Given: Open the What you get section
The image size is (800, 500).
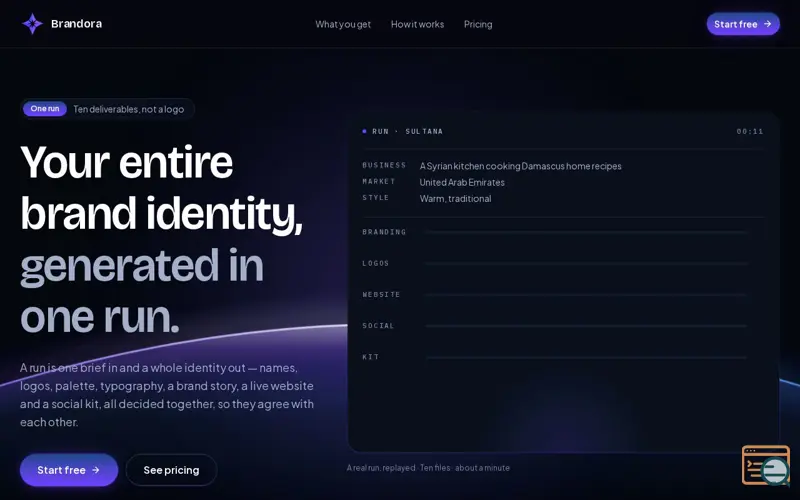Looking at the screenshot, I should (x=343, y=24).
